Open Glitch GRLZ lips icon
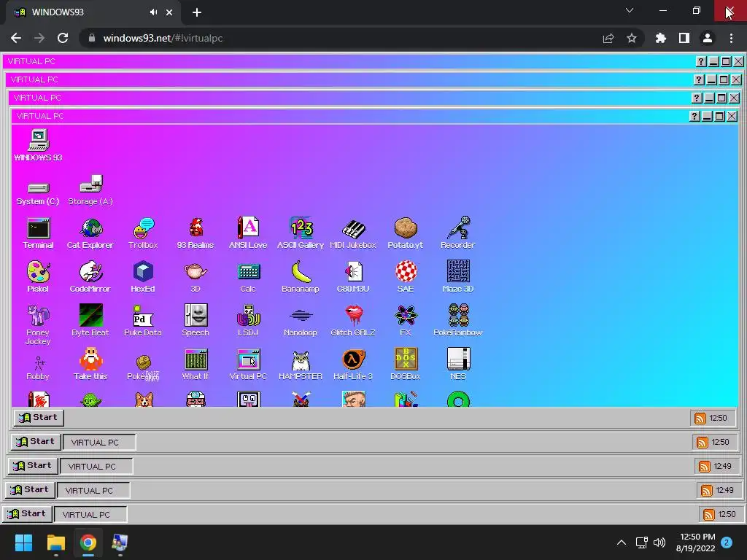This screenshot has width=747, height=560. [x=353, y=321]
